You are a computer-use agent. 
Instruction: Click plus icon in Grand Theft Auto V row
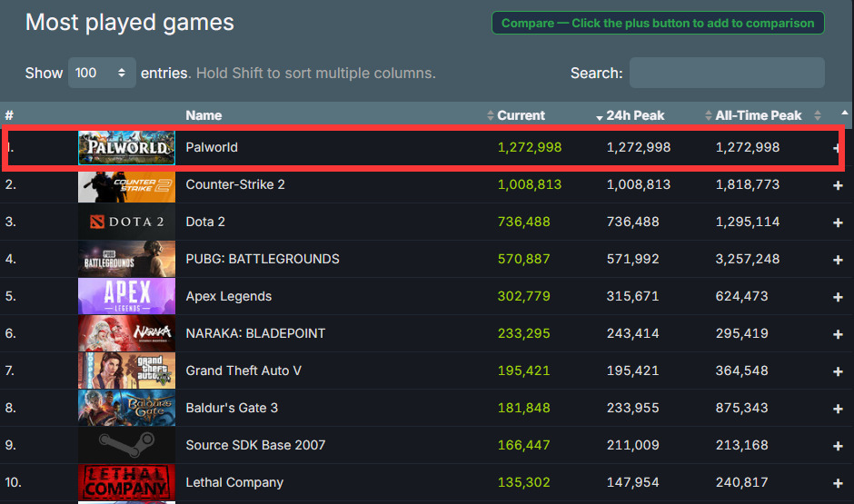point(838,371)
